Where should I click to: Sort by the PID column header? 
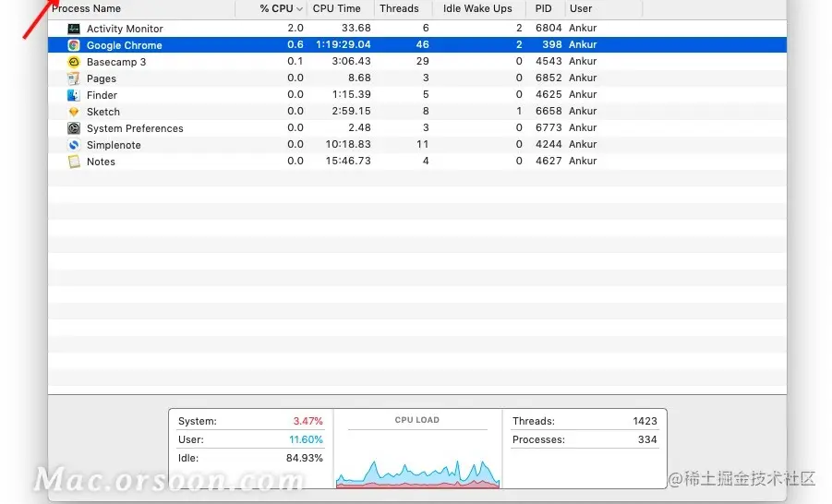[x=543, y=8]
